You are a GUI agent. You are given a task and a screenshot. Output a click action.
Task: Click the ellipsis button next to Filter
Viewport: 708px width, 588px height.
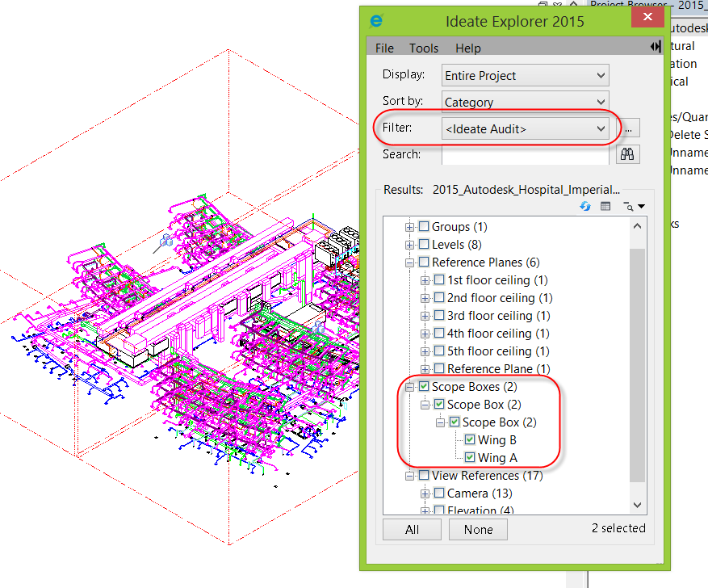[629, 128]
